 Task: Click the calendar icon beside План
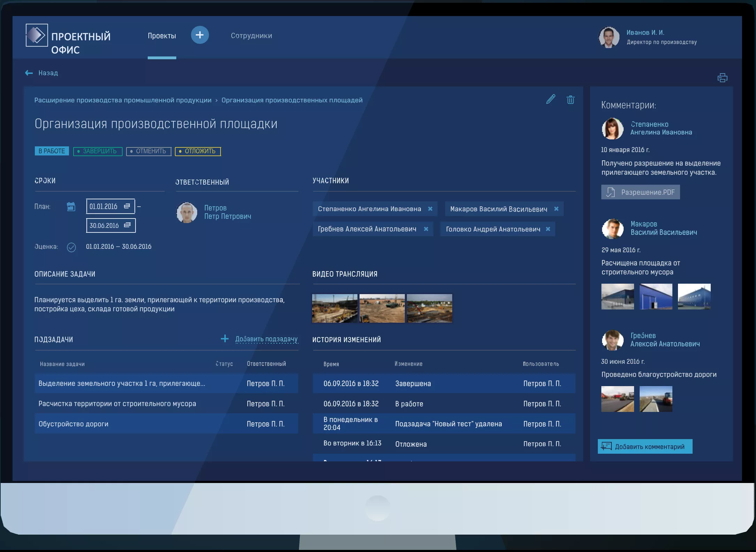click(x=71, y=207)
